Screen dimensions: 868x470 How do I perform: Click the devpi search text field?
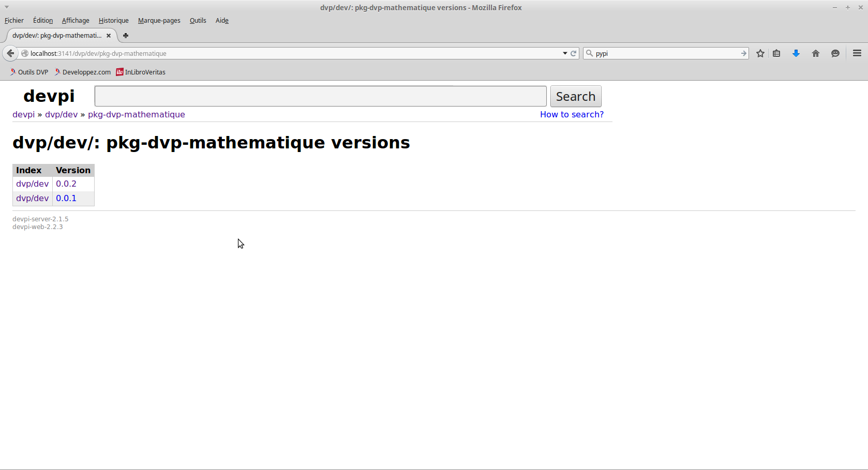point(320,96)
